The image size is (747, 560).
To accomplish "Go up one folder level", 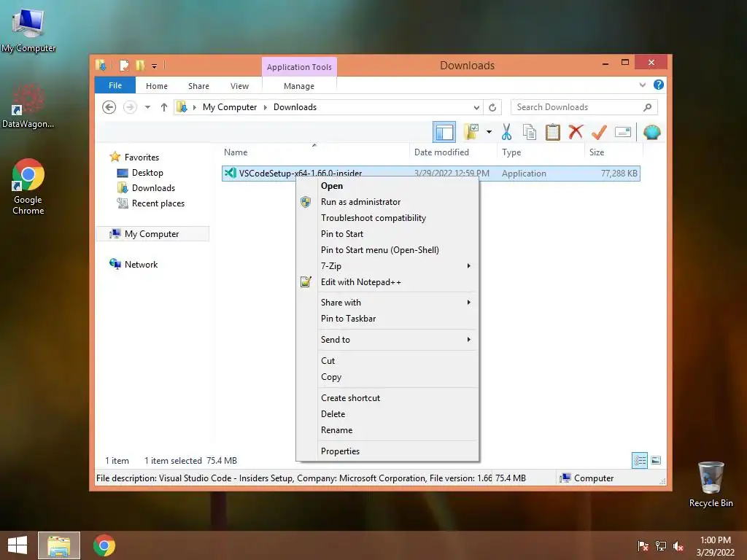I will 164,107.
